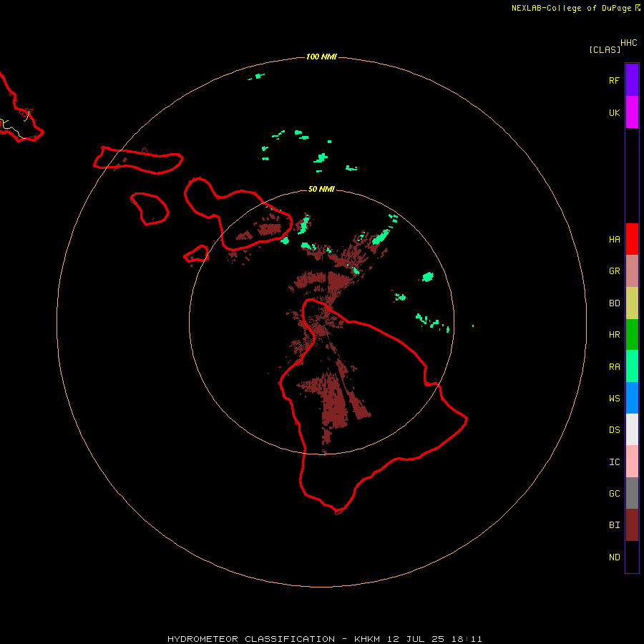The height and width of the screenshot is (644, 644).
Task: Click the magenta UK legend swatch
Action: tap(632, 112)
